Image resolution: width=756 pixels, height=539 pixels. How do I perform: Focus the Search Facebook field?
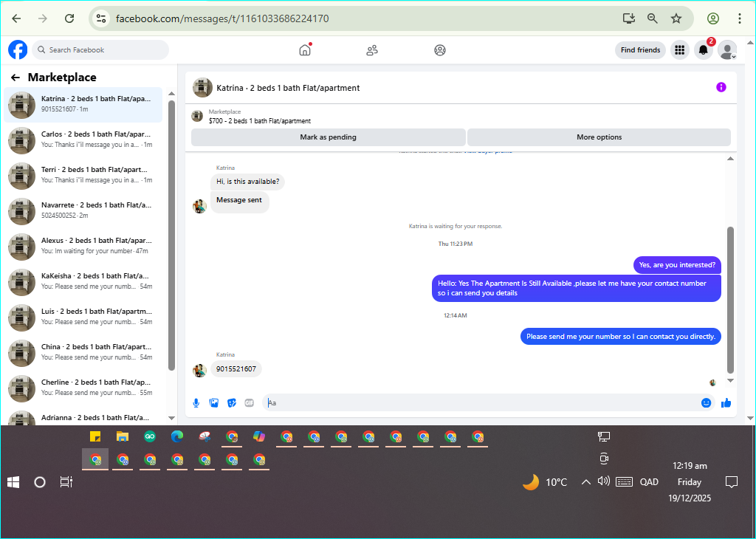[x=100, y=49]
